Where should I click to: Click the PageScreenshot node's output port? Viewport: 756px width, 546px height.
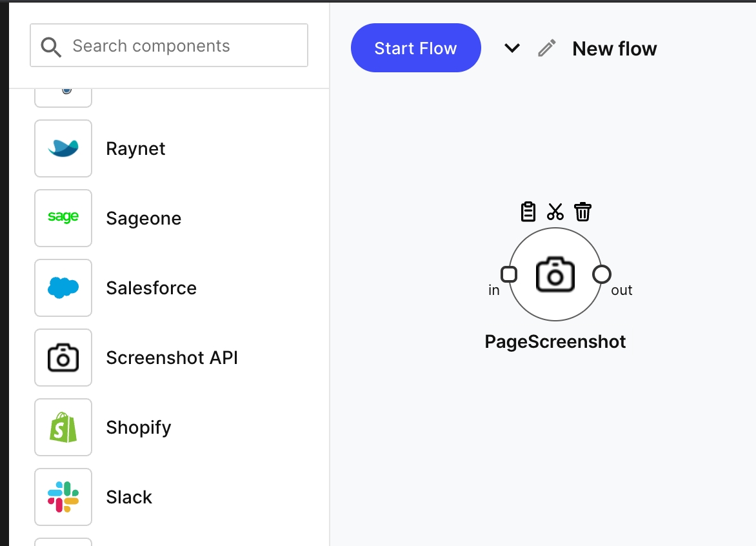(x=602, y=274)
